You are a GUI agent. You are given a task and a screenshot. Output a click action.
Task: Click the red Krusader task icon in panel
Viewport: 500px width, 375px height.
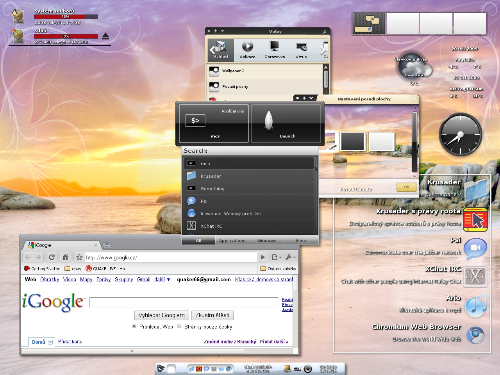click(x=199, y=369)
